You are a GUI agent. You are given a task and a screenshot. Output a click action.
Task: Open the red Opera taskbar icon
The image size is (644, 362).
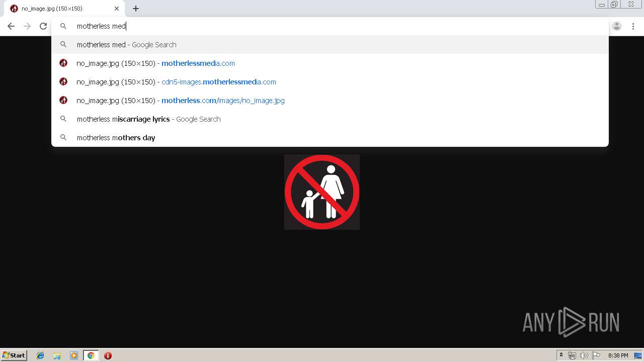point(108,355)
